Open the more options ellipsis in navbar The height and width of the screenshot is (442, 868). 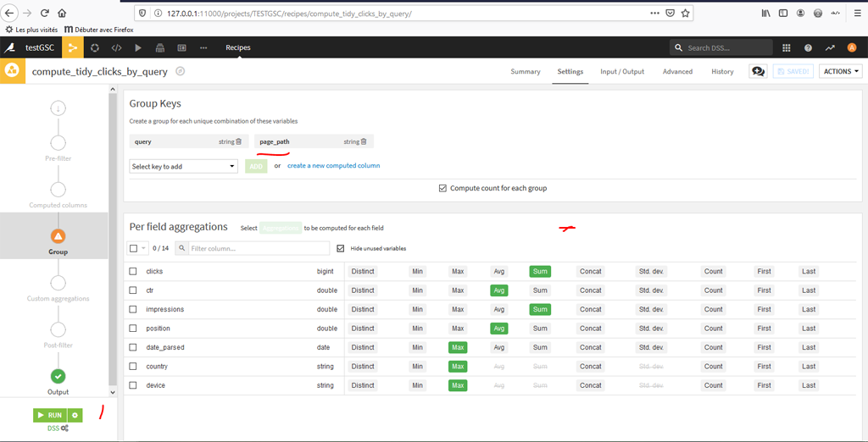[x=203, y=48]
